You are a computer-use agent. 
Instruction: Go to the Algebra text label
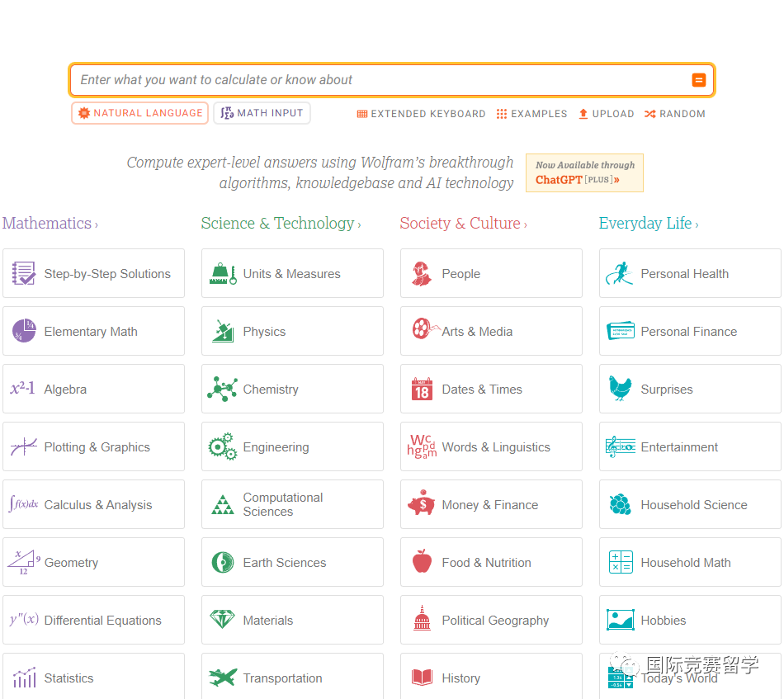(x=65, y=390)
